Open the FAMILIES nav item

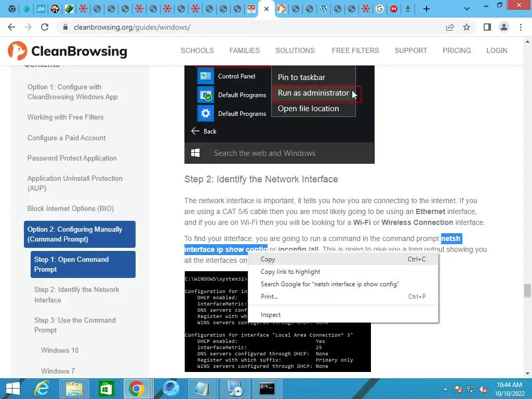244,50
